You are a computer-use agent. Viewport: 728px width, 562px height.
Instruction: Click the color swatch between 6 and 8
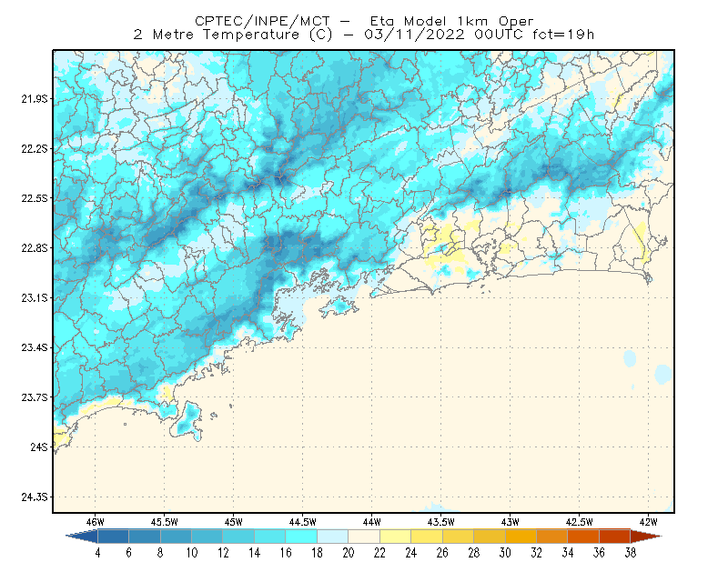[x=145, y=537]
